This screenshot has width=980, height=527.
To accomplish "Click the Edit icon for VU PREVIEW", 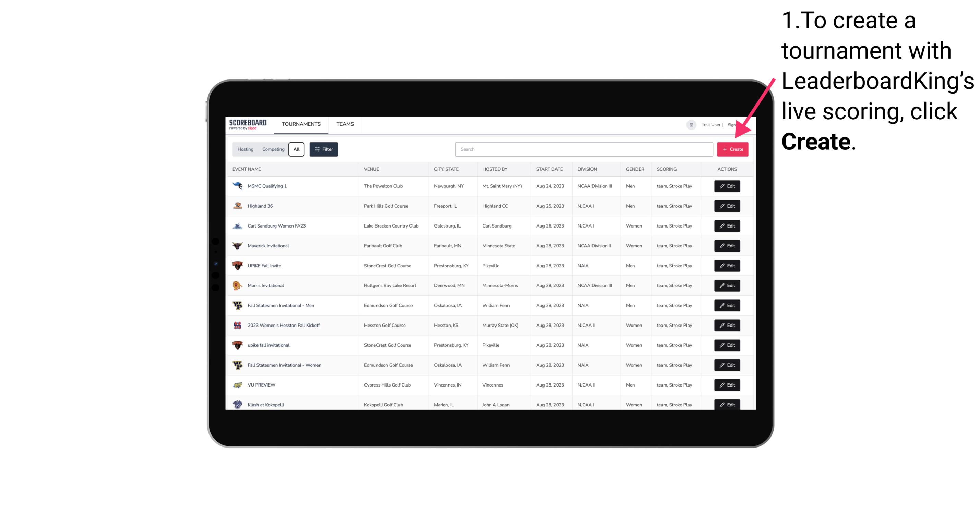I will 727,385.
